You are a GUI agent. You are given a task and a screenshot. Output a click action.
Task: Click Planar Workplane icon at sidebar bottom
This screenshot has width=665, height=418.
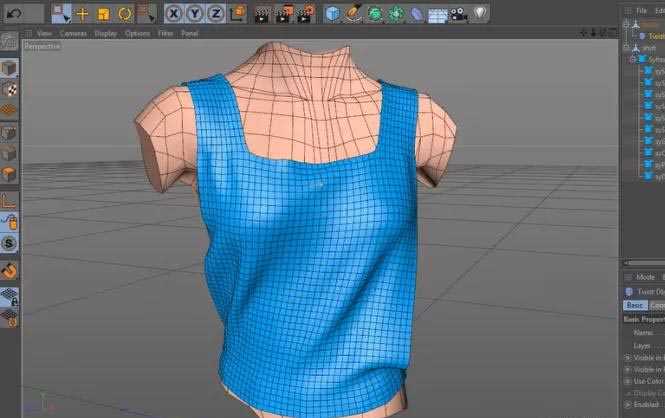(x=9, y=318)
